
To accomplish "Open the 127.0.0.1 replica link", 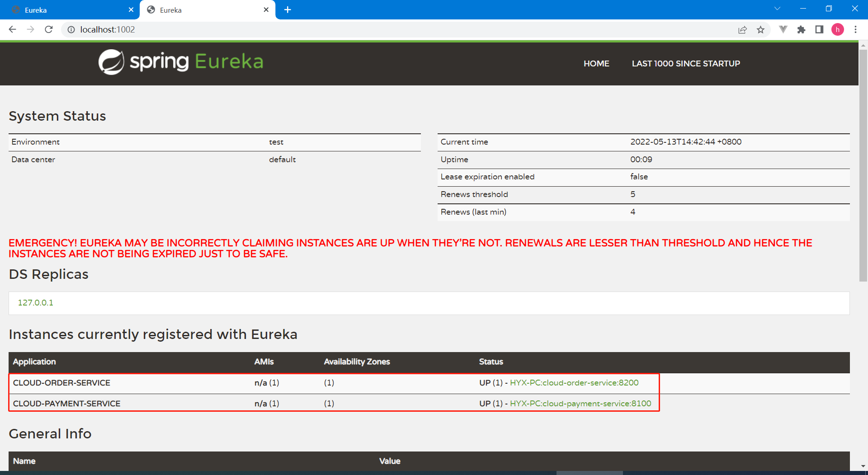I will point(35,303).
